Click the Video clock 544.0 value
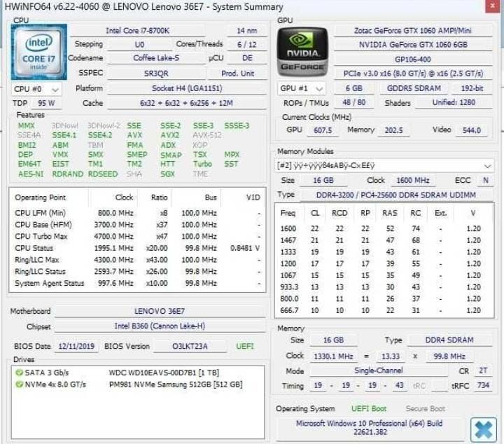Image resolution: width=504 pixels, height=444 pixels. pos(472,130)
